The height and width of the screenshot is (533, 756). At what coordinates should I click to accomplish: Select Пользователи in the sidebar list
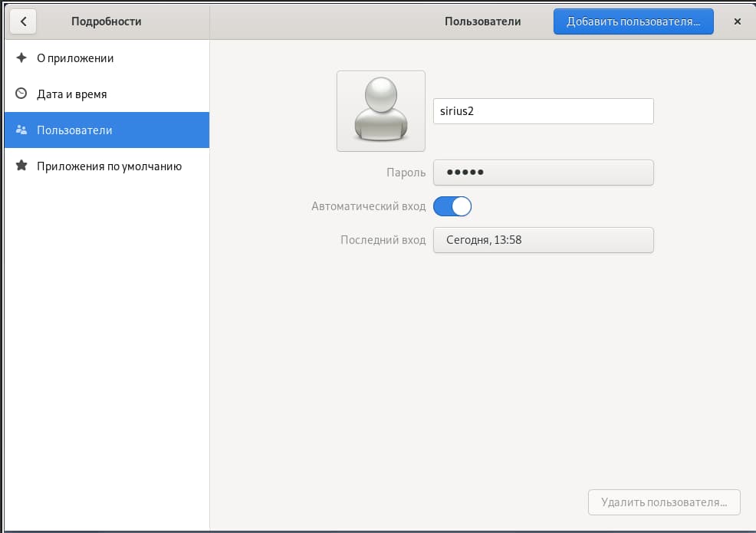74,130
